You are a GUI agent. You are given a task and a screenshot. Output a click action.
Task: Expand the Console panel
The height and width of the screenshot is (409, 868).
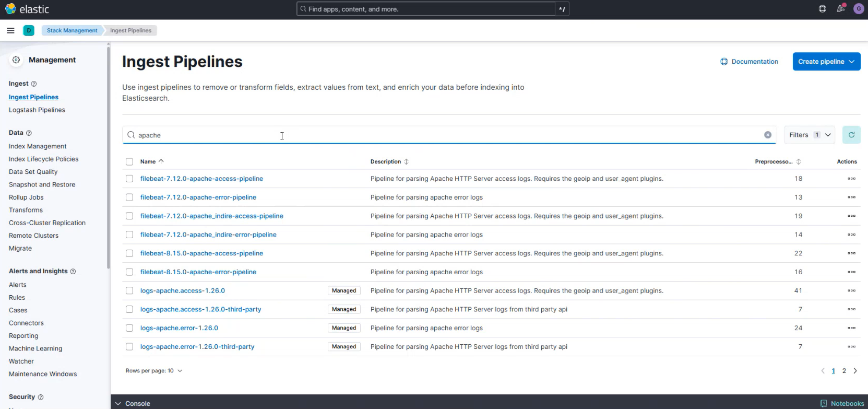tap(133, 404)
